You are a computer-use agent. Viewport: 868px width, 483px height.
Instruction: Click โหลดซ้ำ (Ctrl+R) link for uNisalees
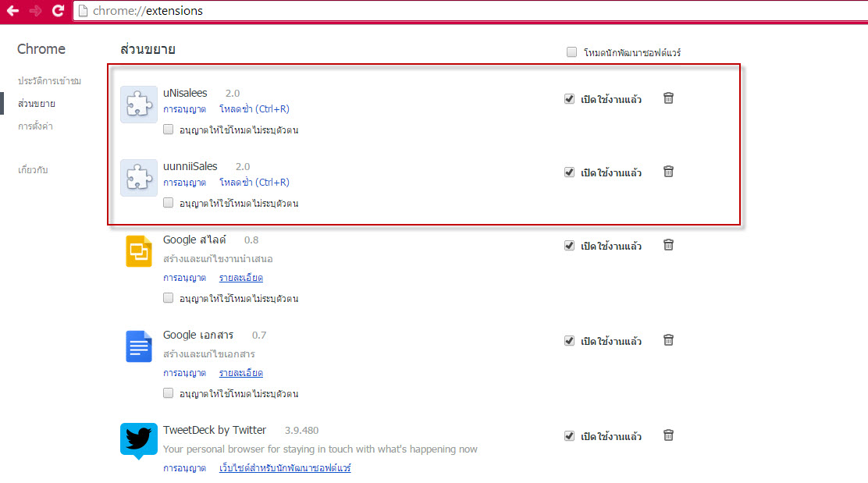[254, 109]
